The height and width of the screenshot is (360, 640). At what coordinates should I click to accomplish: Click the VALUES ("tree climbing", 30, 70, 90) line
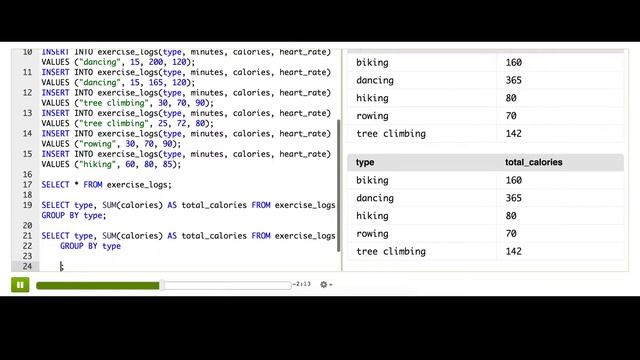tap(127, 103)
